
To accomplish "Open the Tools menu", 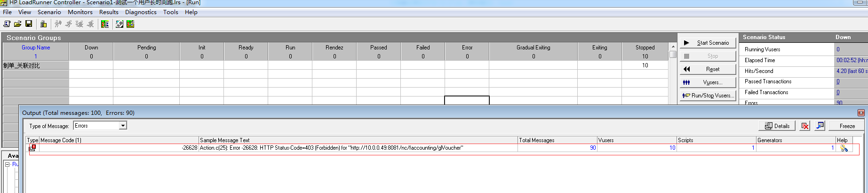I will point(170,12).
